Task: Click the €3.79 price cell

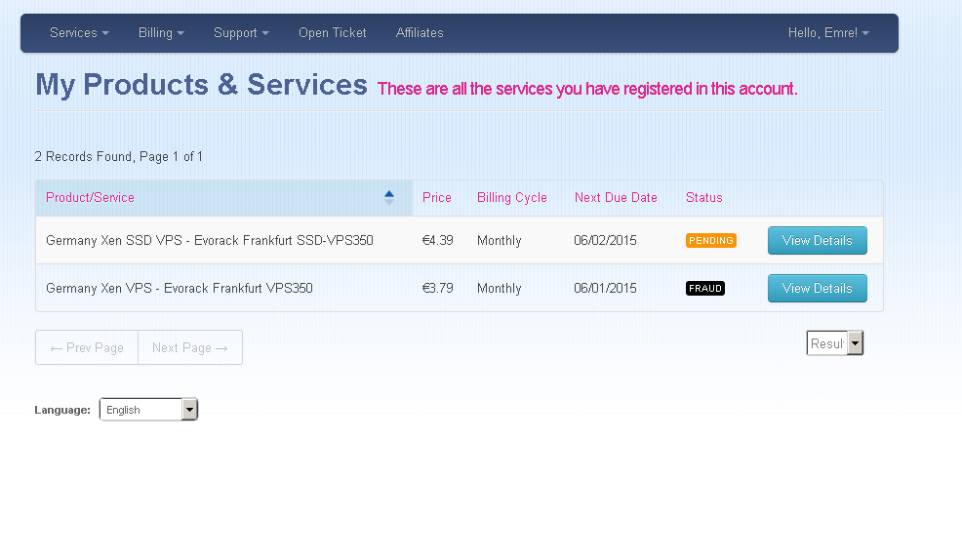Action: point(437,288)
